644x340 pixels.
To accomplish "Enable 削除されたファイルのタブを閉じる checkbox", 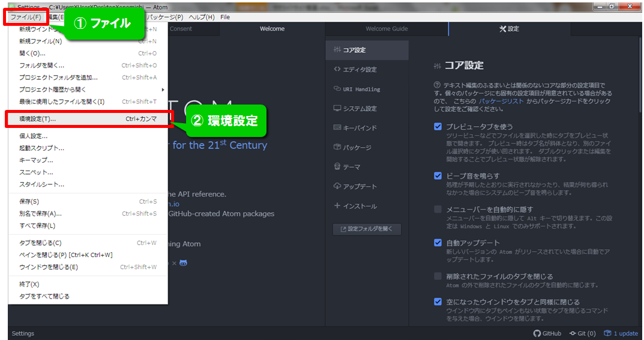I will pos(438,276).
